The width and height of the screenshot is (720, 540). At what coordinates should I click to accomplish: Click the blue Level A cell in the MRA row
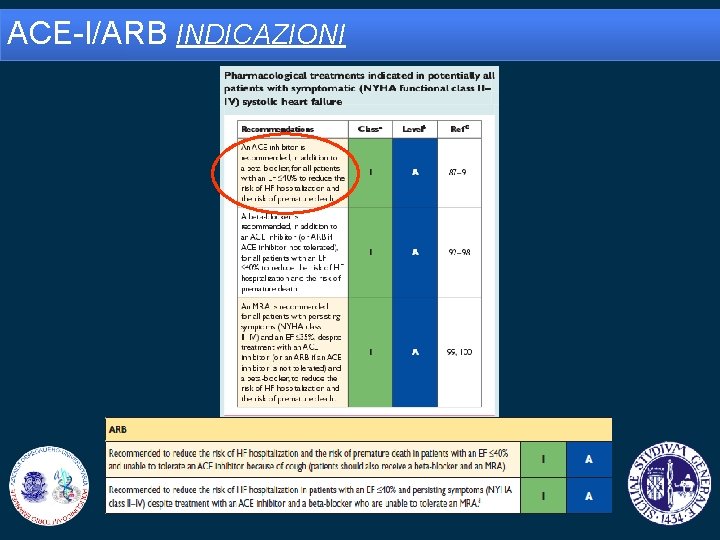point(415,352)
